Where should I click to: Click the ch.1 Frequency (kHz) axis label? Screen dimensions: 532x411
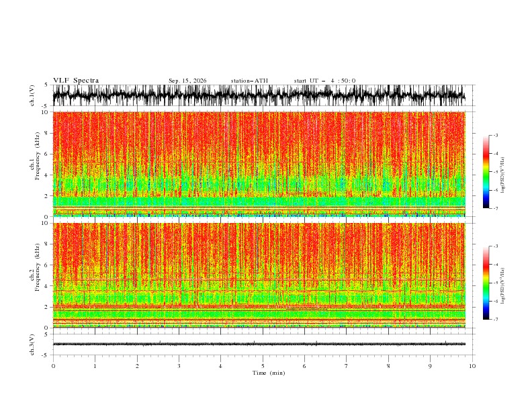(36, 164)
